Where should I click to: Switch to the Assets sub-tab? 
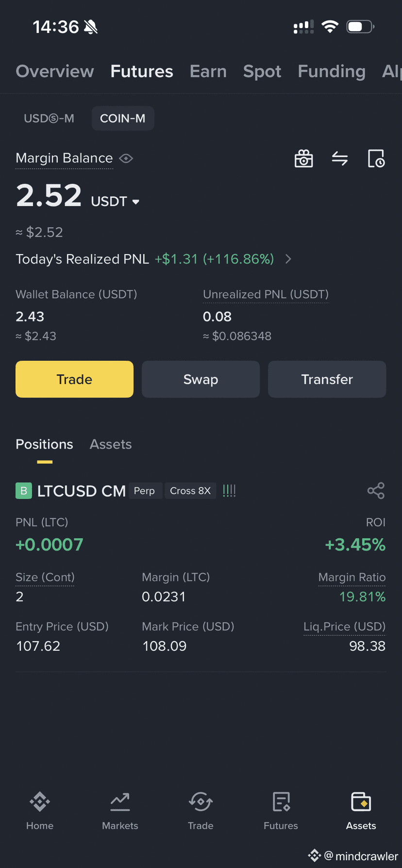point(111,444)
